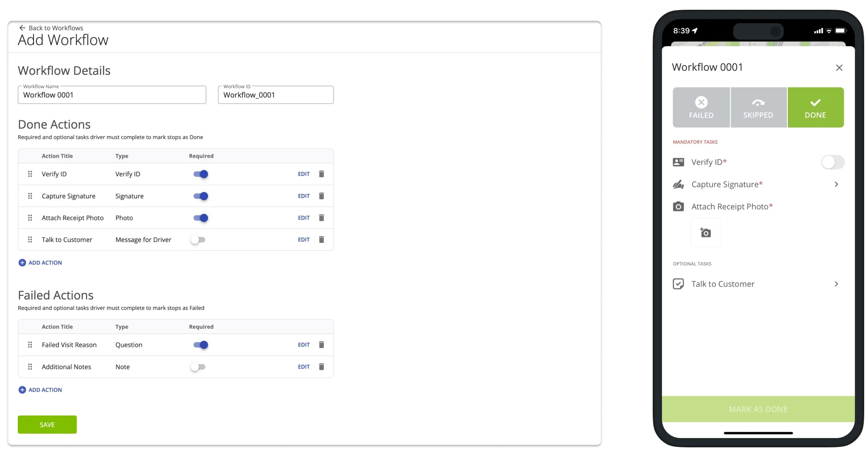Viewport: 868px width, 452px height.
Task: Enable Required for Talk to Customer
Action: (x=198, y=240)
